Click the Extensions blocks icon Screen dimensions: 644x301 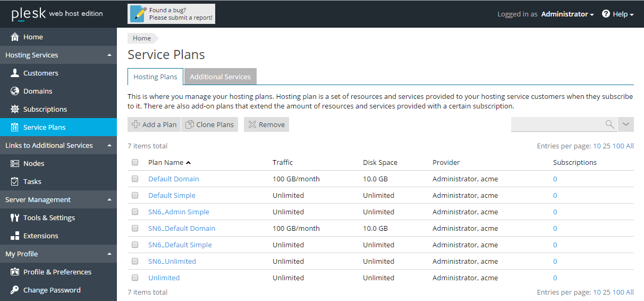pos(15,236)
